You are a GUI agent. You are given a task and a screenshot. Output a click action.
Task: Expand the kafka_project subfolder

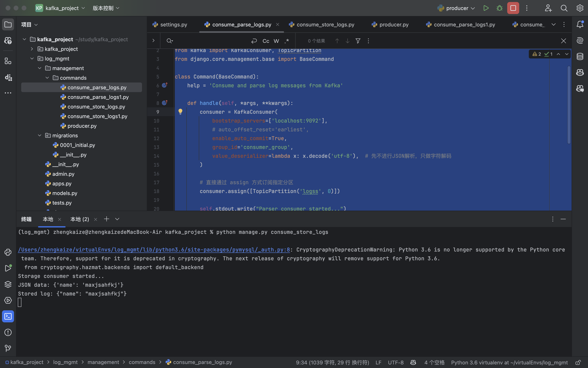[32, 49]
